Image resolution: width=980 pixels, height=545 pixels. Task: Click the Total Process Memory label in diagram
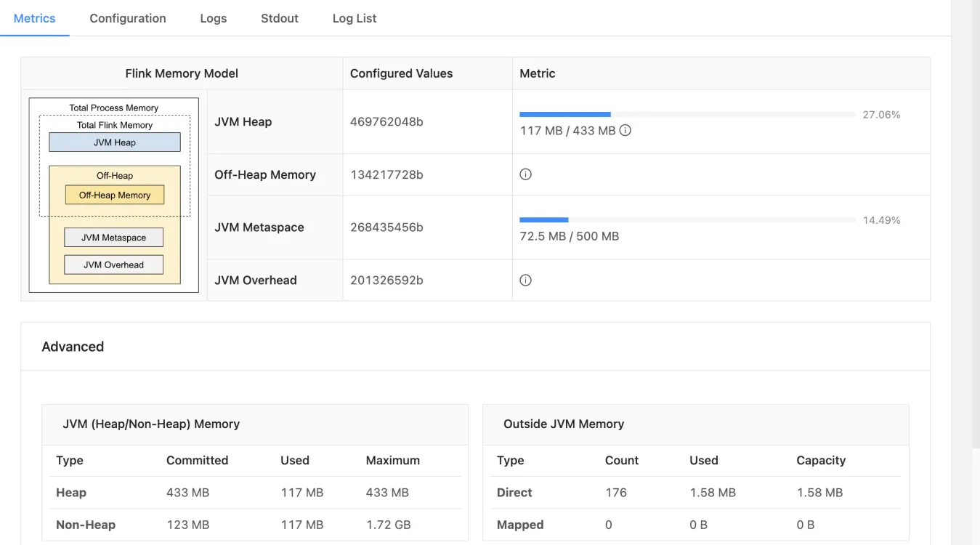114,108
